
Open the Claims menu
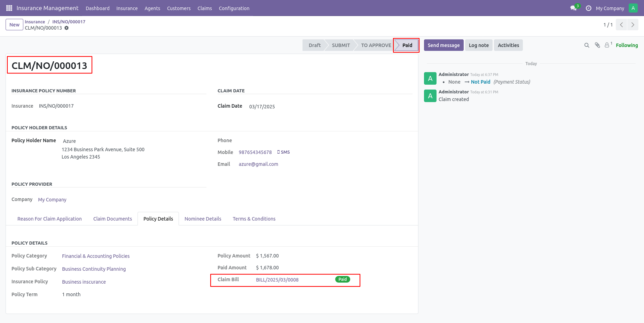[205, 8]
